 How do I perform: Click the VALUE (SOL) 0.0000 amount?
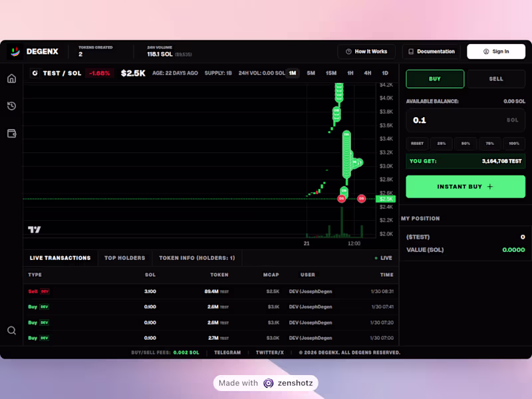pyautogui.click(x=513, y=250)
